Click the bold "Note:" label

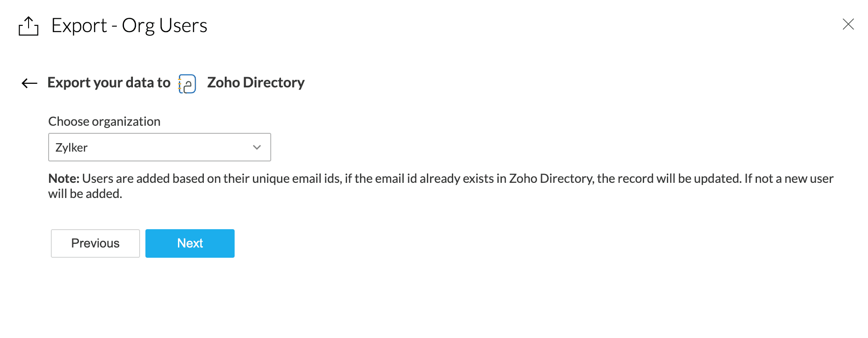64,178
